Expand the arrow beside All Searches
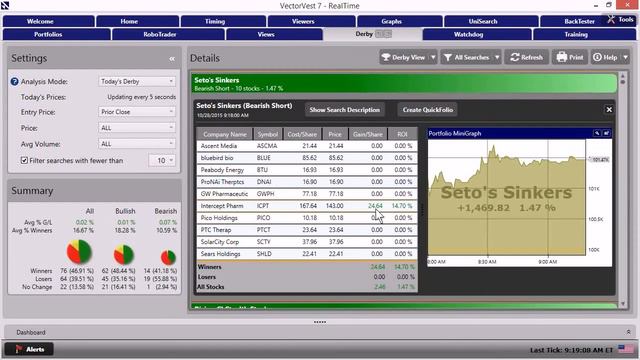 pos(497,58)
